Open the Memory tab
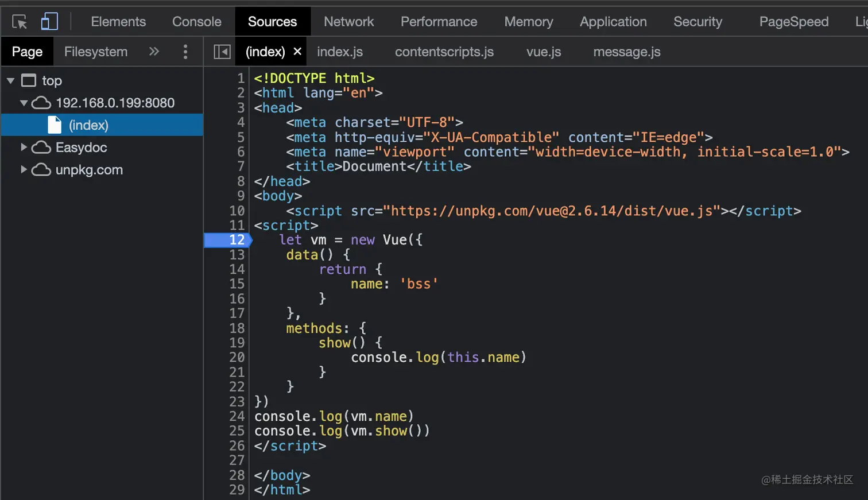The height and width of the screenshot is (500, 868). [529, 22]
